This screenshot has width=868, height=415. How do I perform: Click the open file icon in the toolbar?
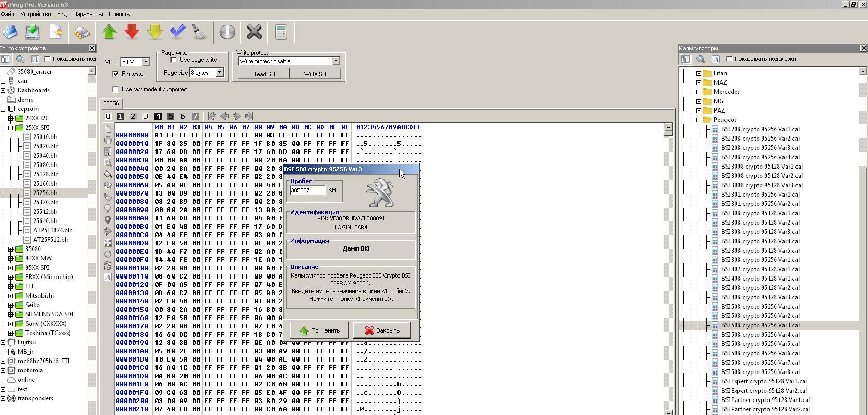click(x=10, y=32)
